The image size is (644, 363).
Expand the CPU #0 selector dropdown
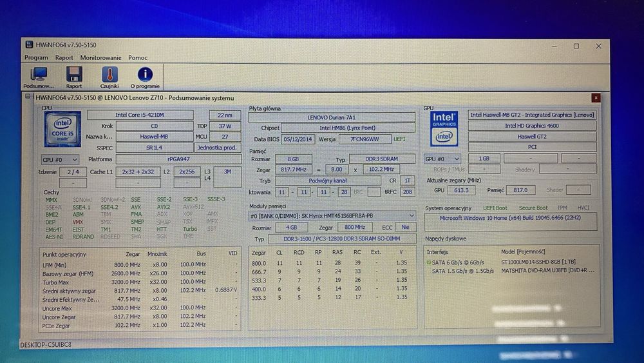point(60,159)
